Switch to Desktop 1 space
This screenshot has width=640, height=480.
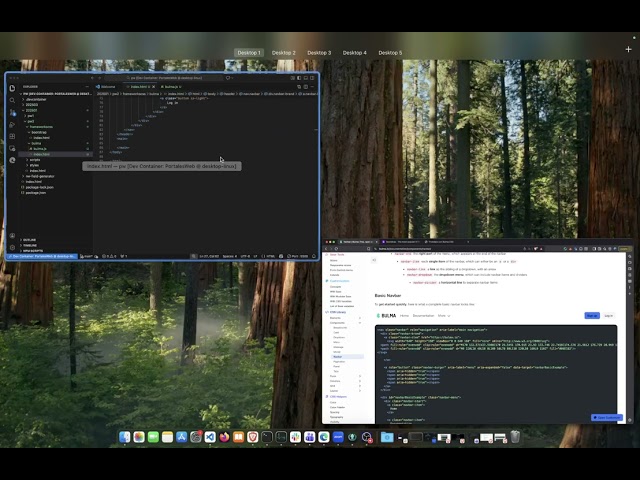click(249, 53)
